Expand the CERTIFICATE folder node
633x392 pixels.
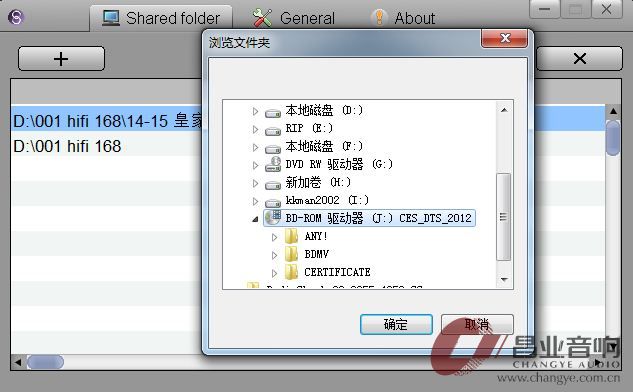275,273
